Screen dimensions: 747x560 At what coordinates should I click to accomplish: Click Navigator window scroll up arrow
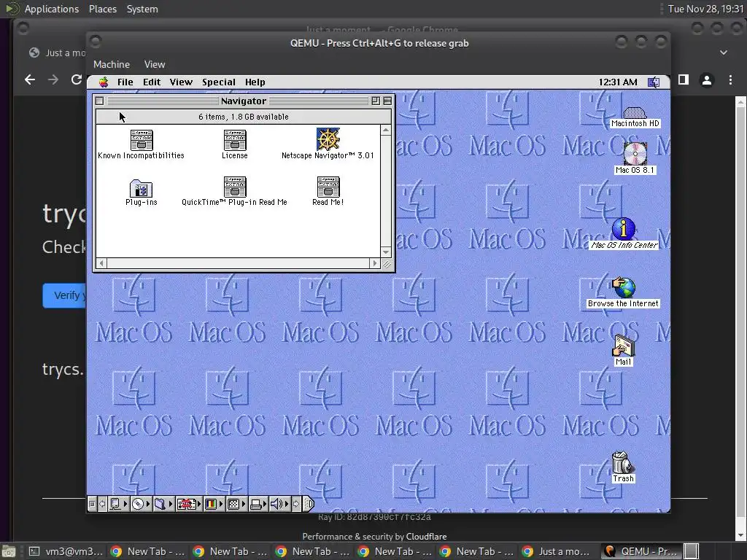[x=386, y=130]
